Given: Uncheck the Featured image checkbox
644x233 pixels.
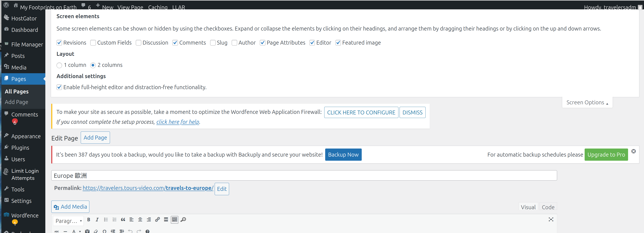Looking at the screenshot, I should click(x=338, y=43).
